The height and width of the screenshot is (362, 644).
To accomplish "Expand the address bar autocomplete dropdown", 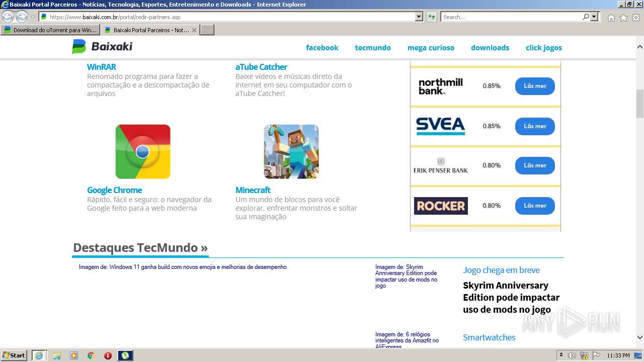I will (419, 17).
